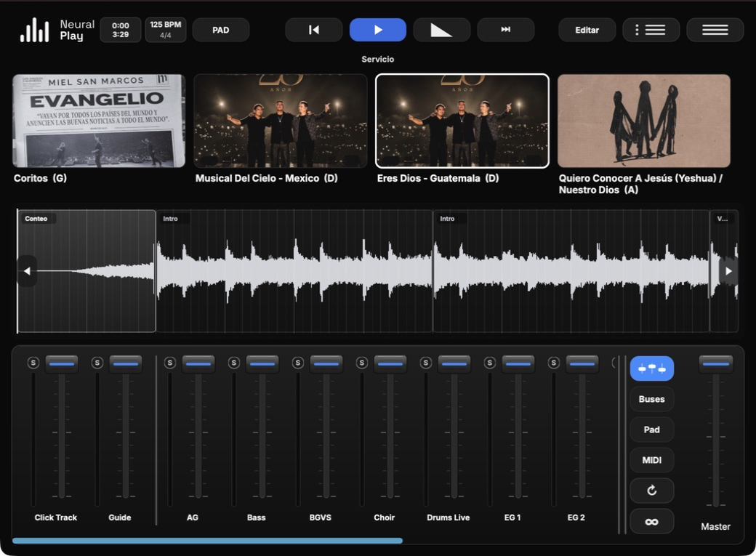Click the Editar button

587,30
